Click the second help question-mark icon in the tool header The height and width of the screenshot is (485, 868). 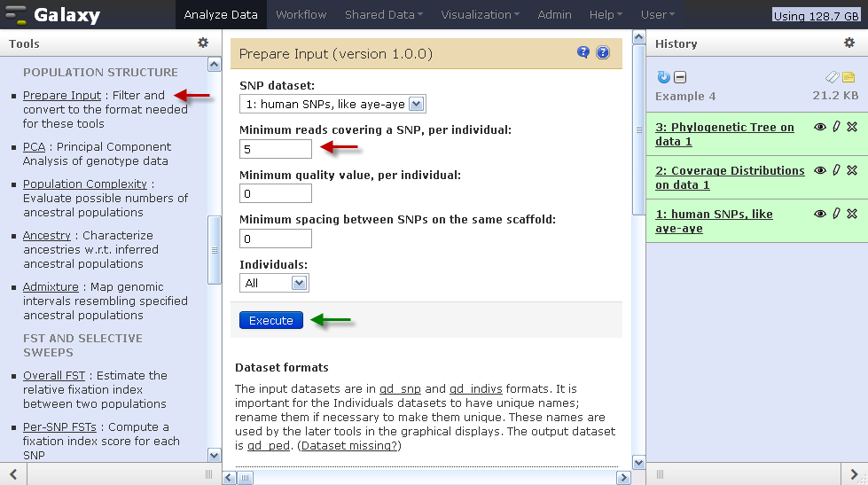tap(602, 52)
